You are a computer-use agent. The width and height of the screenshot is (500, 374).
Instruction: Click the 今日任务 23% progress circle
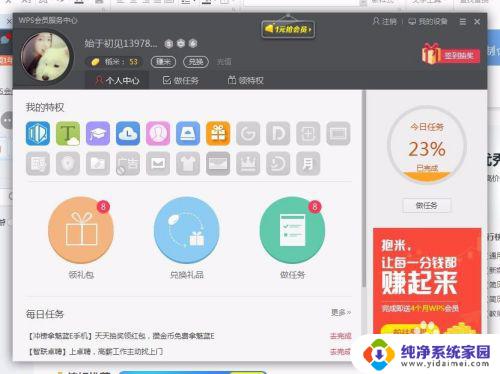point(427,145)
